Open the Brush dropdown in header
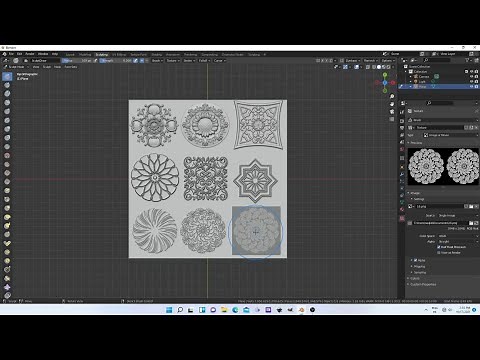Viewport: 480px width, 360px height. point(157,61)
